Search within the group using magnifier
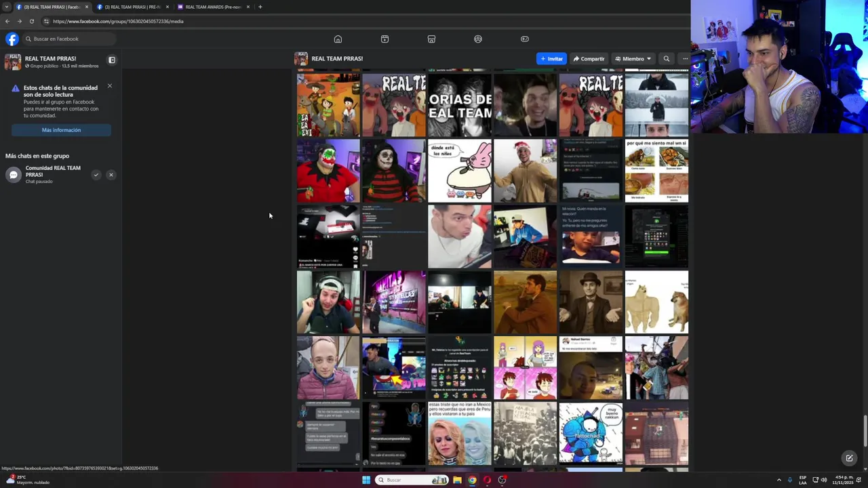 (x=666, y=59)
